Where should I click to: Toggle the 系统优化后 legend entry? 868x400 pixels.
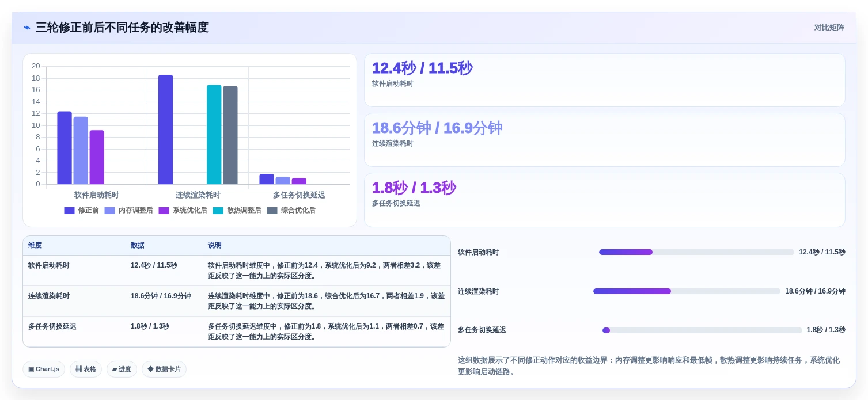pyautogui.click(x=183, y=211)
